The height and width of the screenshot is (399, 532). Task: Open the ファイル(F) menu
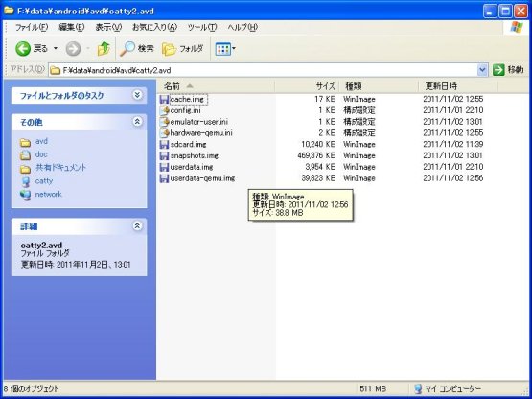pos(32,27)
